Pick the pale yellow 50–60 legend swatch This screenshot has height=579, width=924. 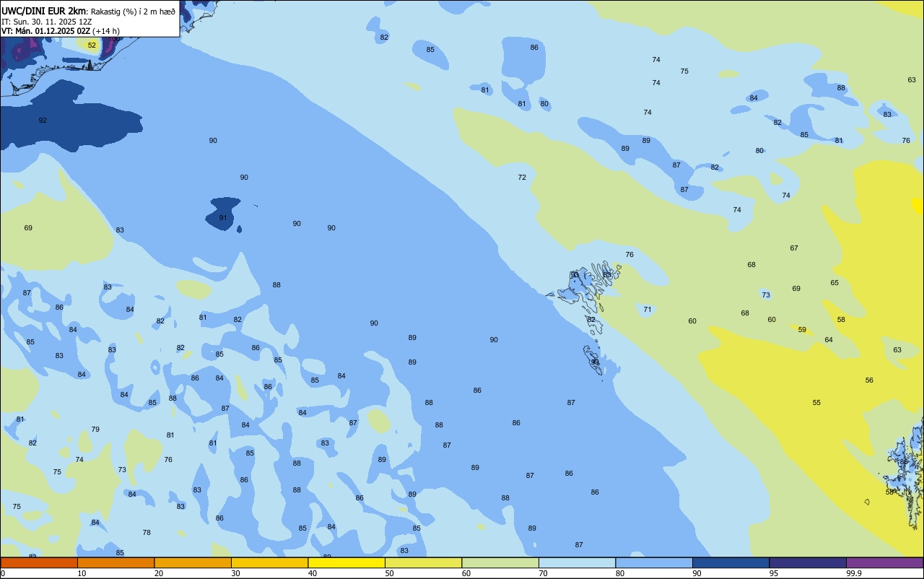[x=423, y=562]
